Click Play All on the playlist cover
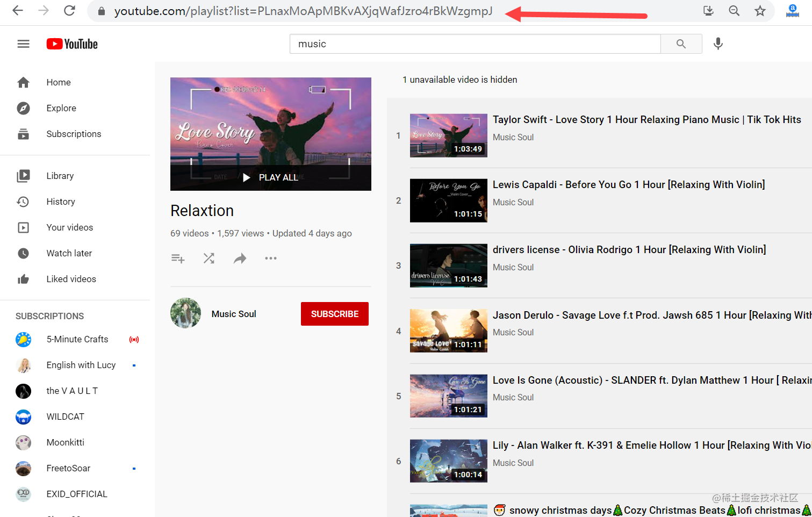This screenshot has height=517, width=812. [271, 177]
